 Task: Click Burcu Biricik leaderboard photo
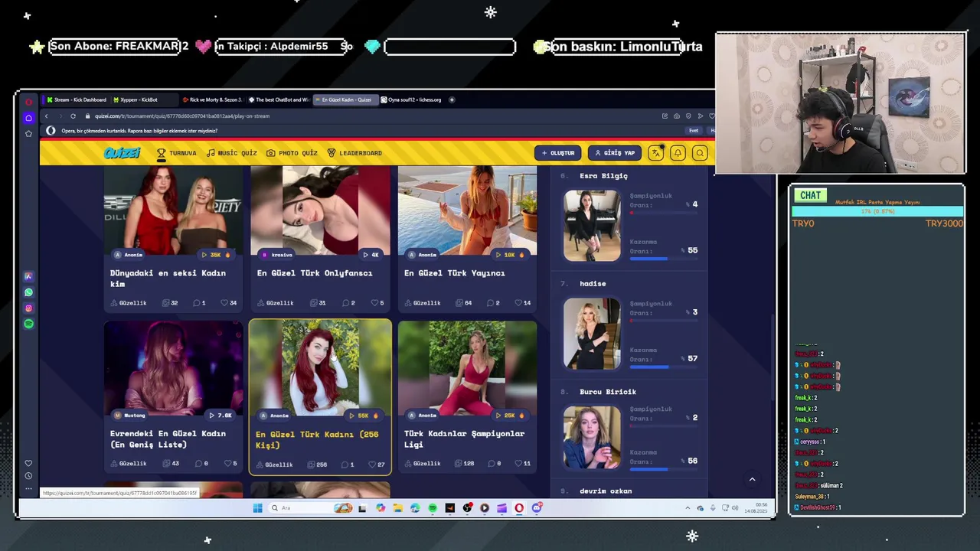593,437
